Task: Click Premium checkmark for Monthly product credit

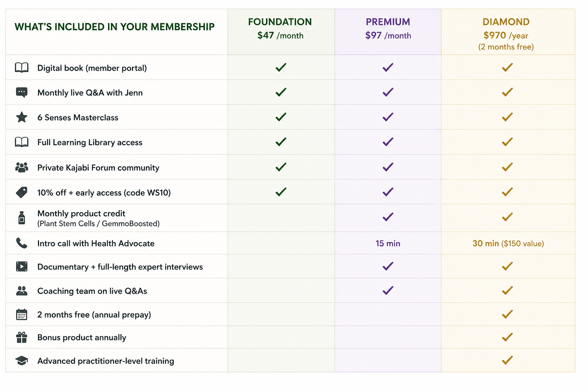Action: [x=388, y=217]
